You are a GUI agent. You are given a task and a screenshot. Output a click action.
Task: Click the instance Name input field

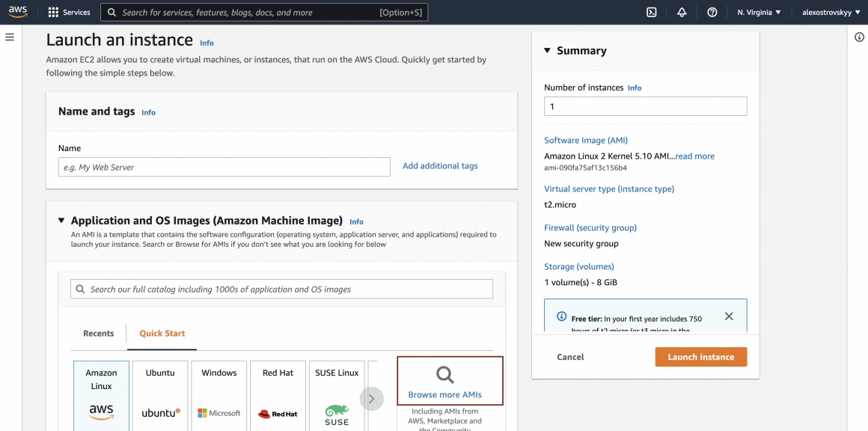224,167
